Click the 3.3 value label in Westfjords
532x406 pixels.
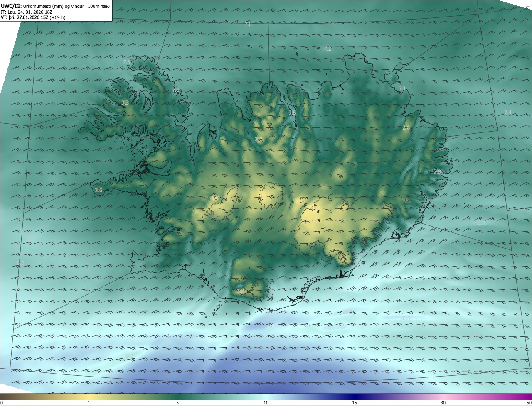125,103
